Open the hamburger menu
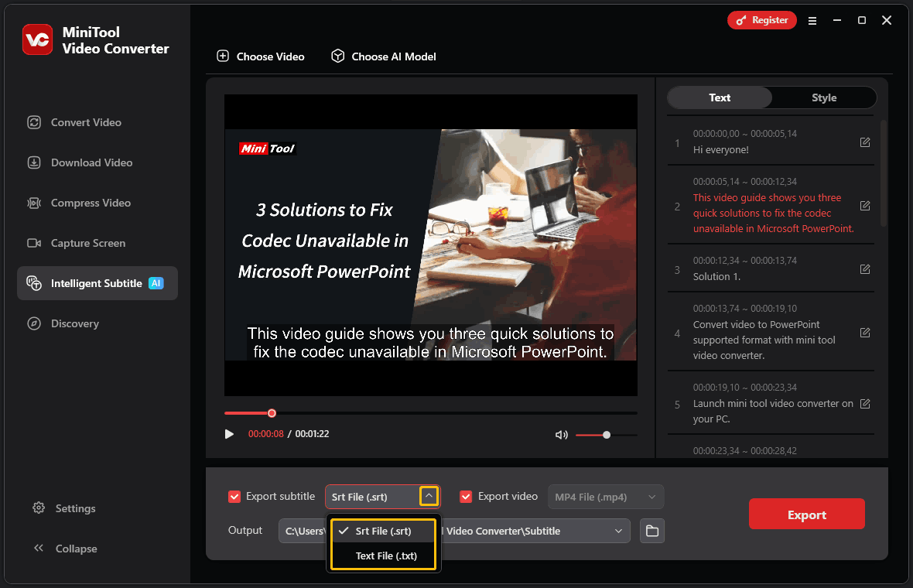913x588 pixels. tap(812, 21)
